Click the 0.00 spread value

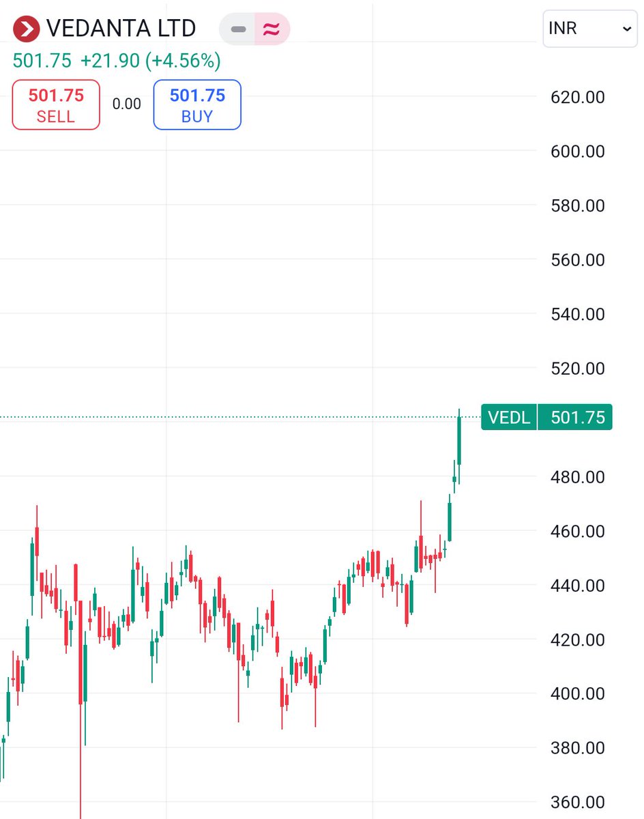tap(127, 104)
